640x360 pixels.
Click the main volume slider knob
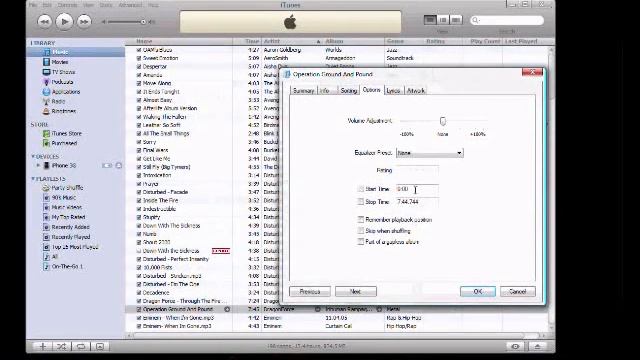click(x=143, y=22)
